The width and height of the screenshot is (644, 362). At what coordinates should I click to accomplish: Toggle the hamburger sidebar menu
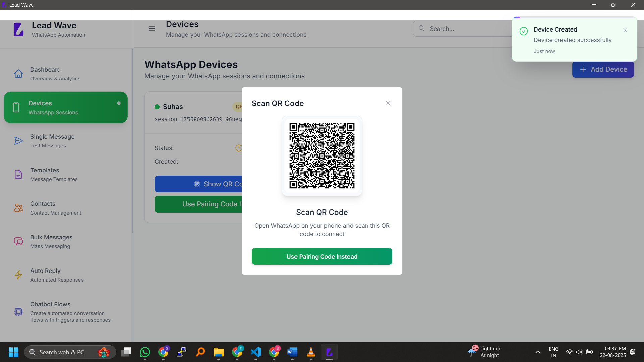click(x=152, y=29)
